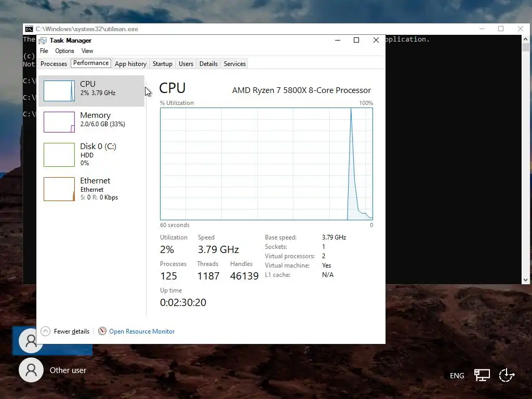Switch to the Users tab
532x399 pixels.
tap(186, 64)
